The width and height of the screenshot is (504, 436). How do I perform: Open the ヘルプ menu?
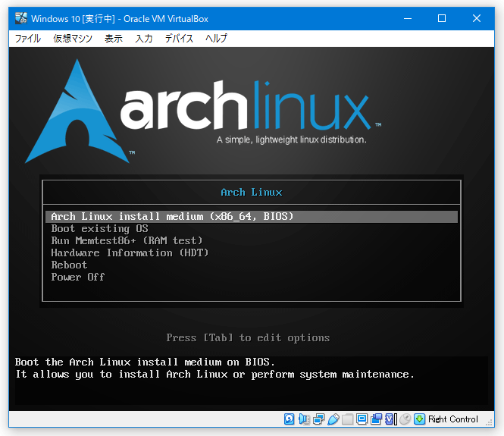coord(216,39)
